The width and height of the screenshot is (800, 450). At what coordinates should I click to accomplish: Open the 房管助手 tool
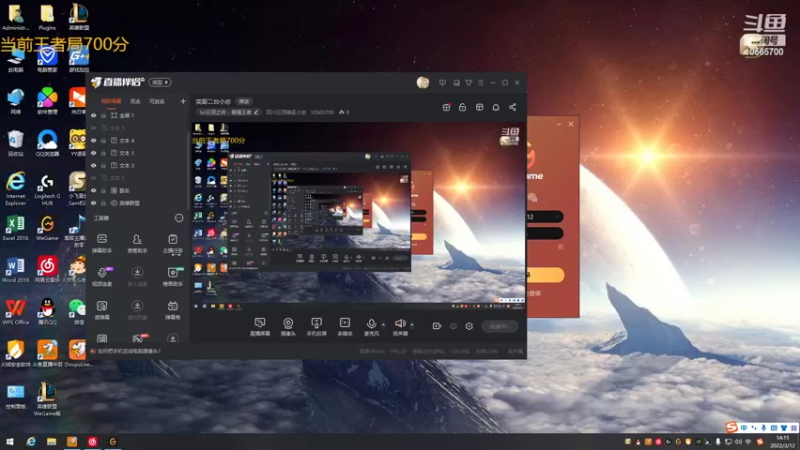tap(137, 243)
